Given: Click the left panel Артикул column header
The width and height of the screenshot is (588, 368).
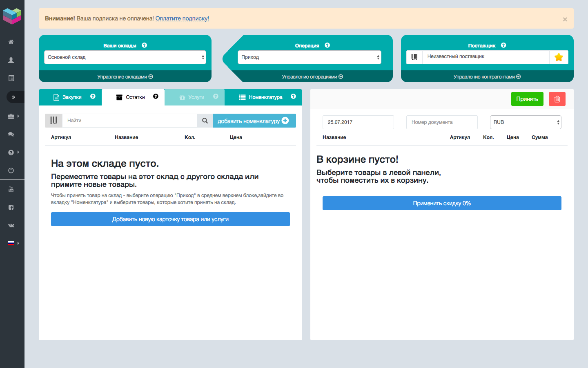Looking at the screenshot, I should tap(61, 137).
